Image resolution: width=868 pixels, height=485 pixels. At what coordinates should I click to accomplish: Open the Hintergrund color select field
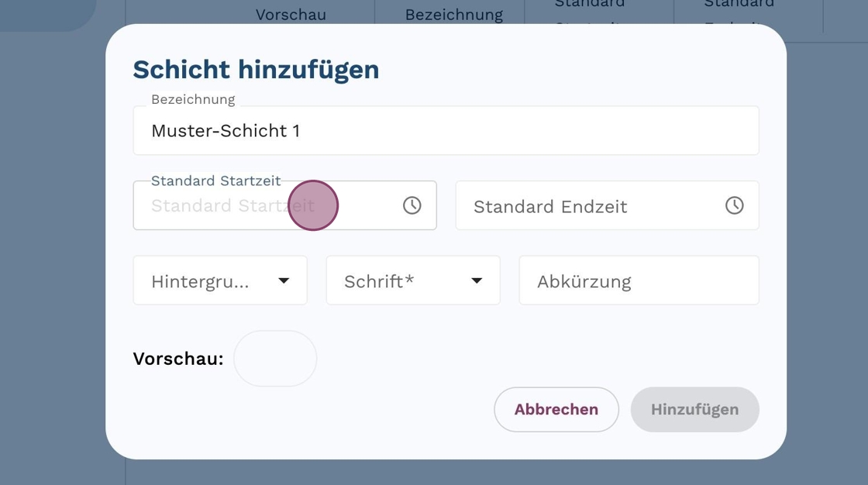(201, 280)
